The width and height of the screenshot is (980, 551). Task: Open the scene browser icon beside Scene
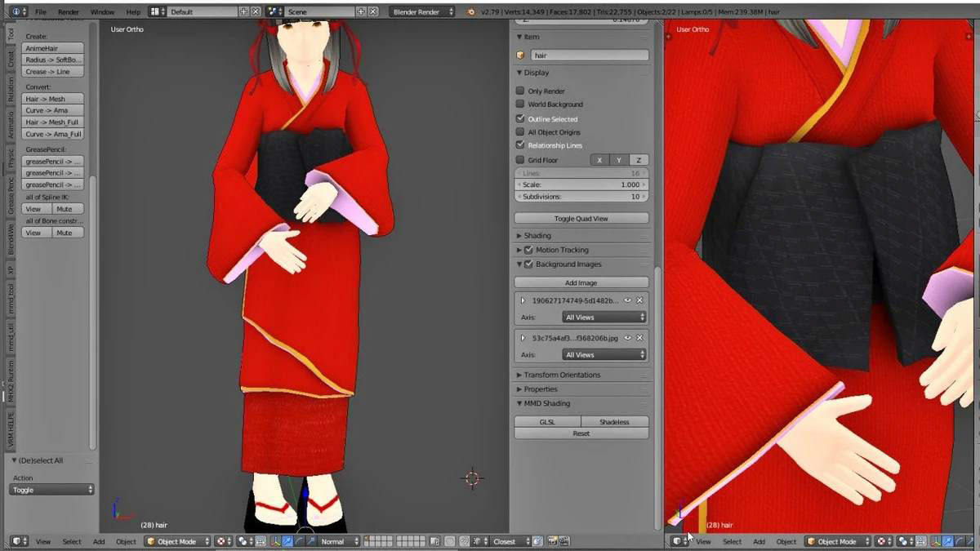click(274, 11)
